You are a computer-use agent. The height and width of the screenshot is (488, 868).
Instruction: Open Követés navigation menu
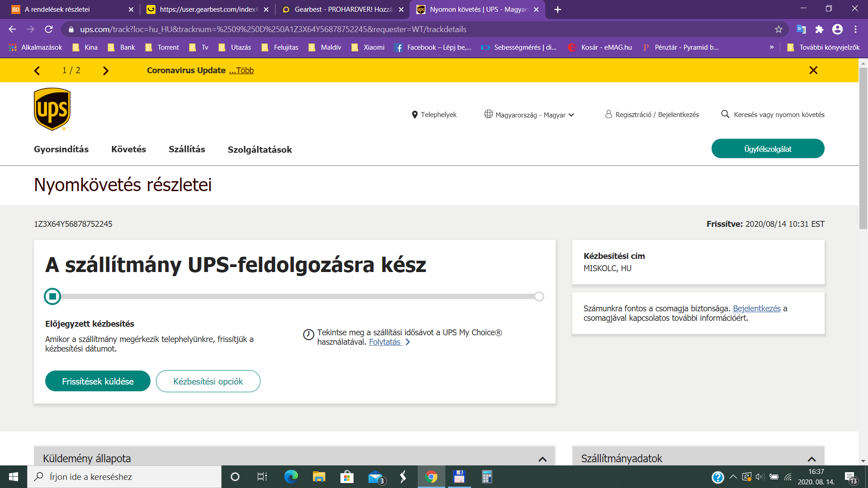pyautogui.click(x=128, y=149)
